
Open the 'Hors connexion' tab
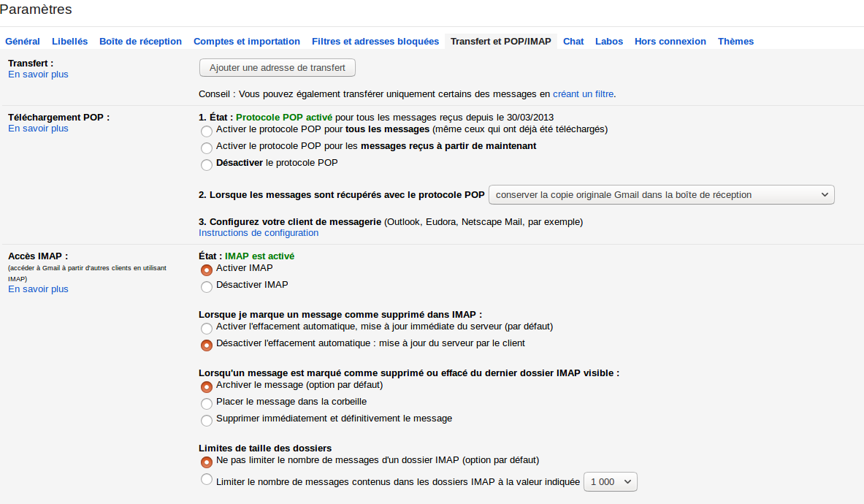(670, 42)
